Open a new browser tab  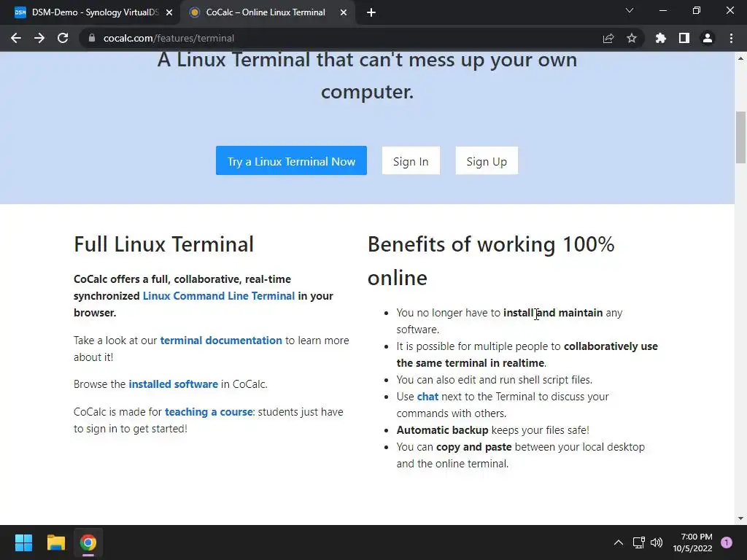click(371, 12)
